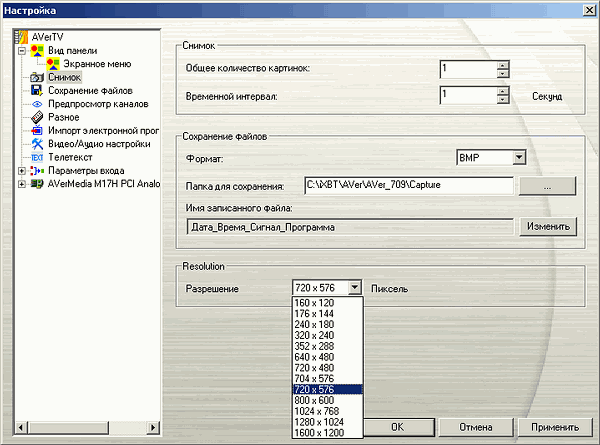Click the Изменить file name button
600x445 pixels.
point(547,227)
